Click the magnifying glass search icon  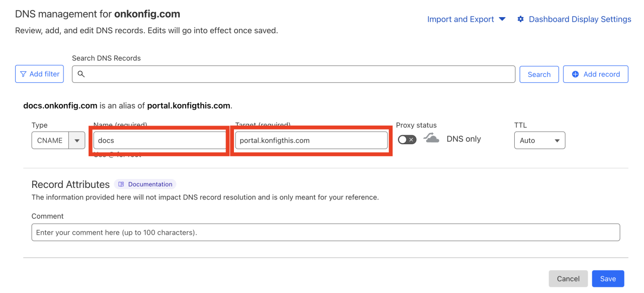(81, 74)
